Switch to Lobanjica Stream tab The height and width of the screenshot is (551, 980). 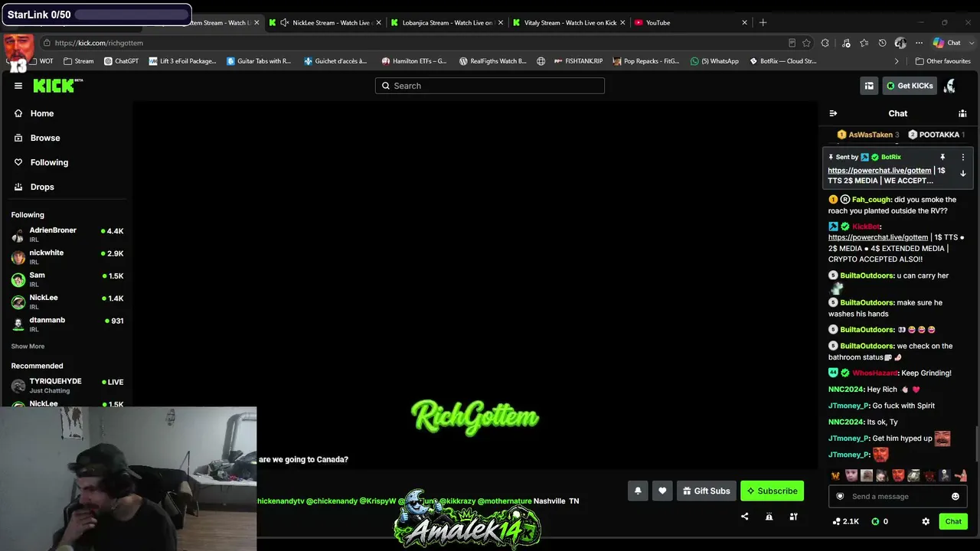[447, 23]
